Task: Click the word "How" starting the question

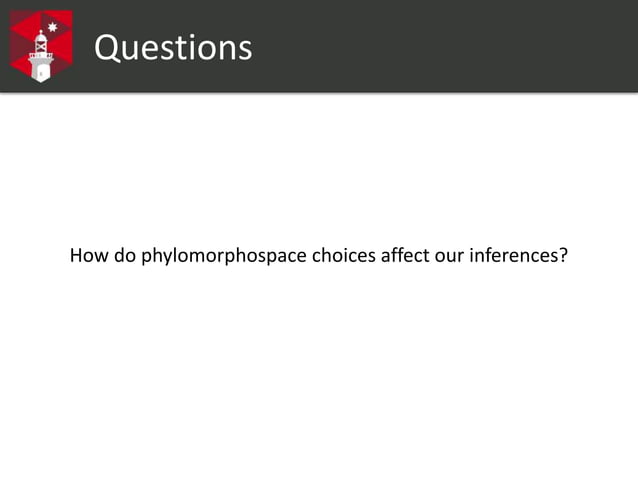Action: 89,255
